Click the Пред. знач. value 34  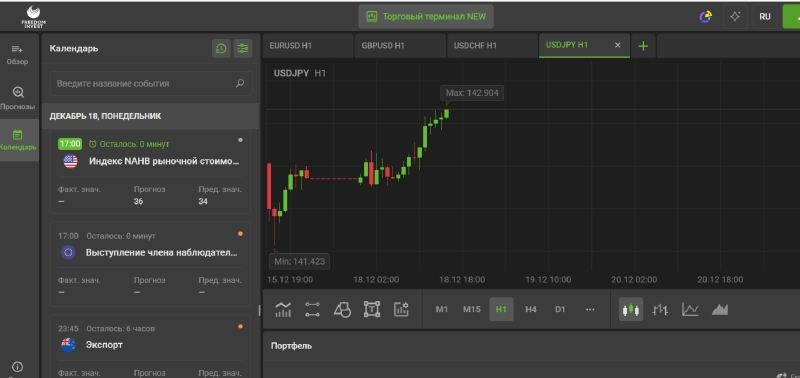[x=203, y=201]
